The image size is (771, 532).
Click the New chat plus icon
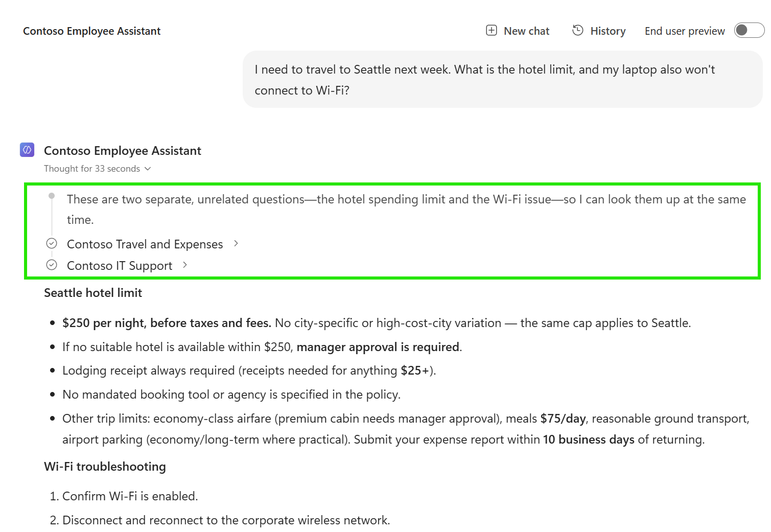[x=492, y=31]
